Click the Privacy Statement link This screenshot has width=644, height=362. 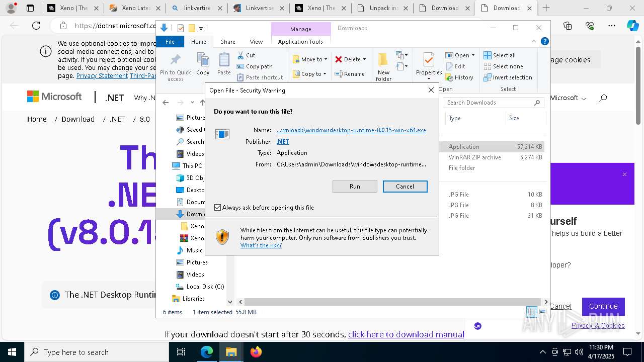point(102,76)
